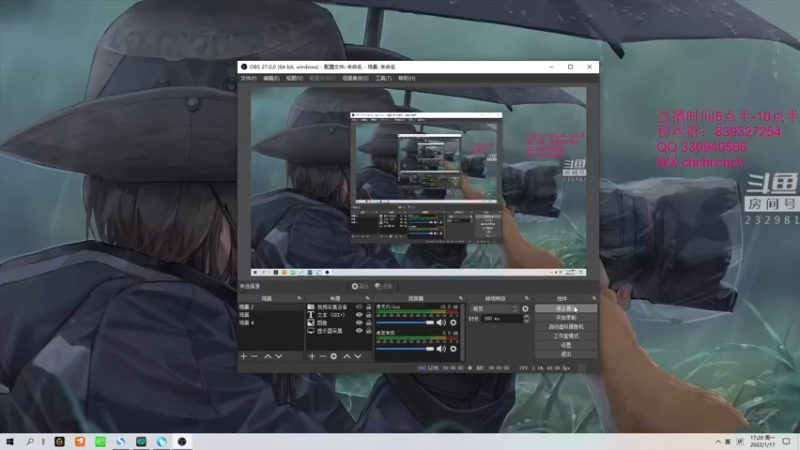Pop out the sources dock via its header icon
This screenshot has height=450, width=800.
pos(367,298)
